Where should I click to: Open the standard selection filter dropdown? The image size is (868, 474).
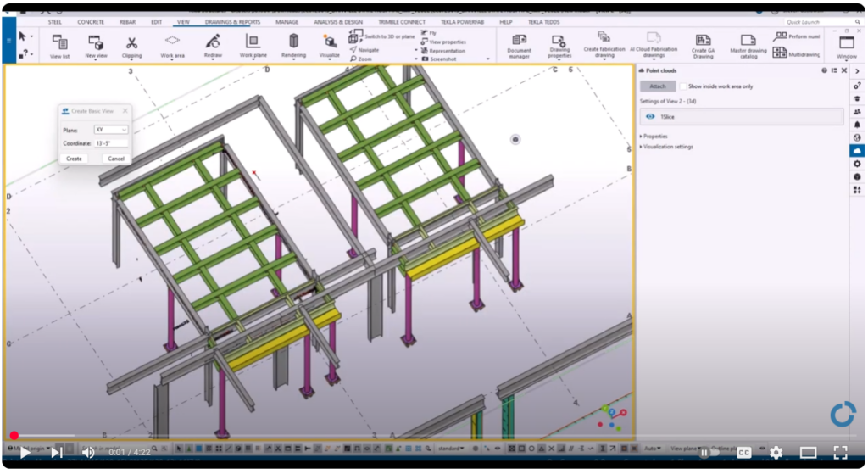coord(453,448)
